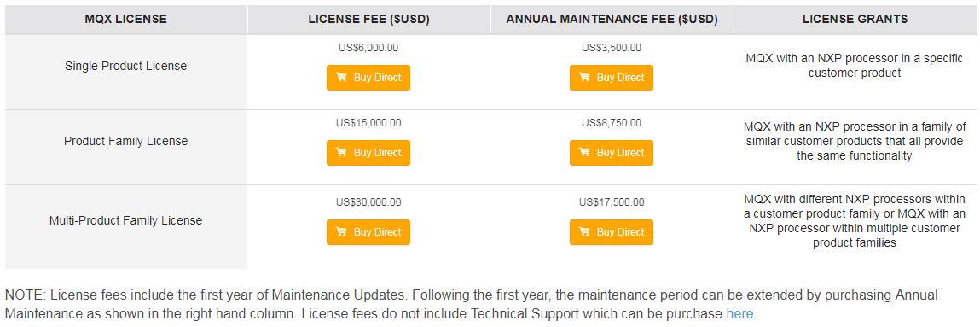Click cart icon for Multi-Product Family annual maintenance

[584, 232]
